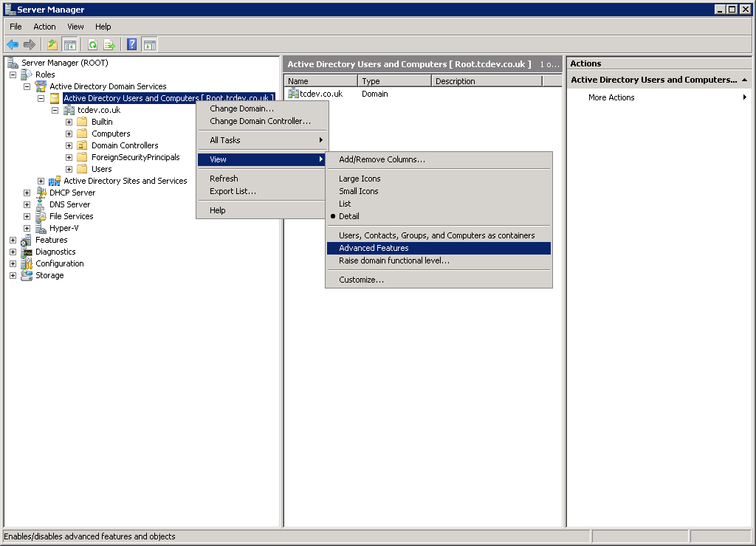The image size is (756, 546).
Task: Click the tcdev.co.uk domain icon in list
Action: [293, 94]
